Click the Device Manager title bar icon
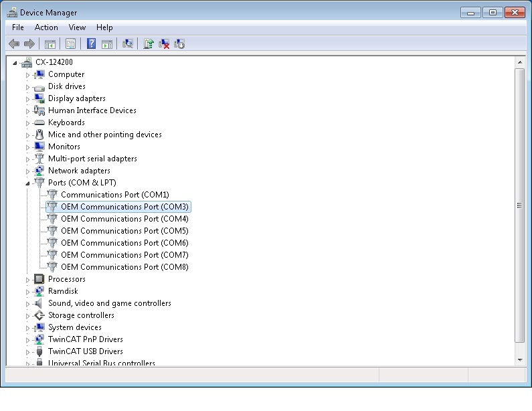The height and width of the screenshot is (411, 532). pyautogui.click(x=12, y=13)
